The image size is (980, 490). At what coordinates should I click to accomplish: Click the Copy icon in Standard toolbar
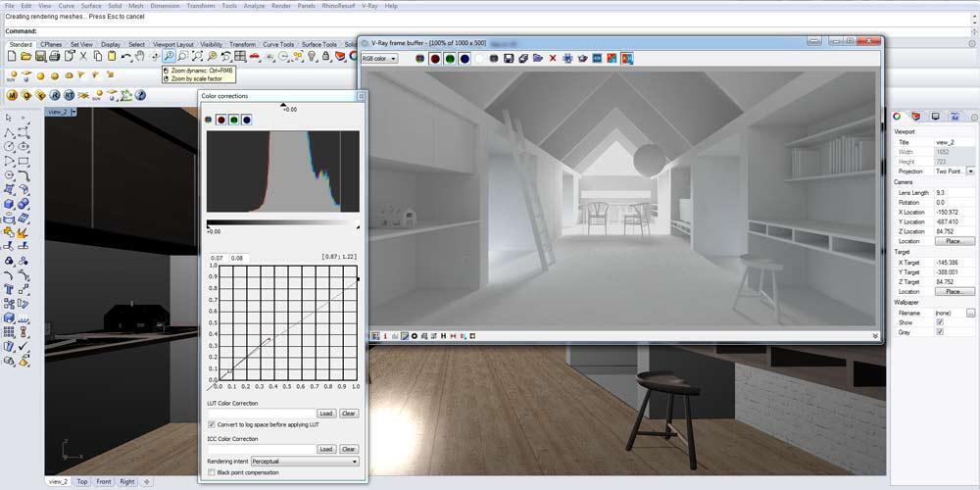click(x=97, y=56)
